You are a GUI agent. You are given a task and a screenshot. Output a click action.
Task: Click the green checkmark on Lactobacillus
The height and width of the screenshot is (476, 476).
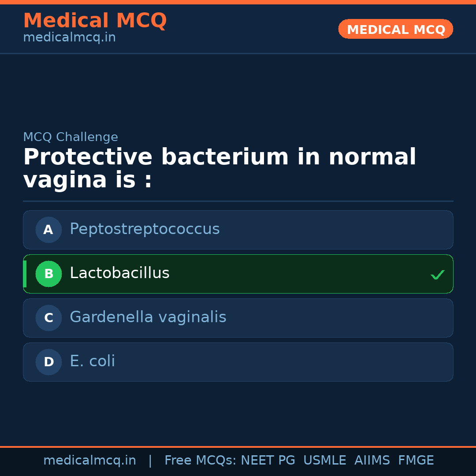pos(437,275)
